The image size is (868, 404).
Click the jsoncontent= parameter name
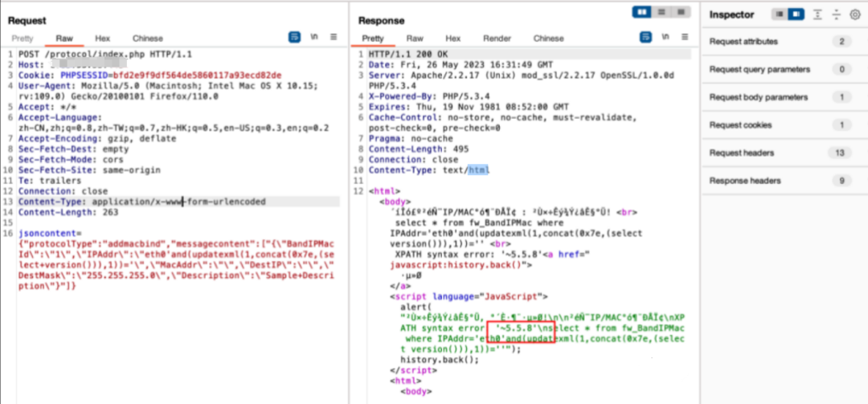[50, 234]
